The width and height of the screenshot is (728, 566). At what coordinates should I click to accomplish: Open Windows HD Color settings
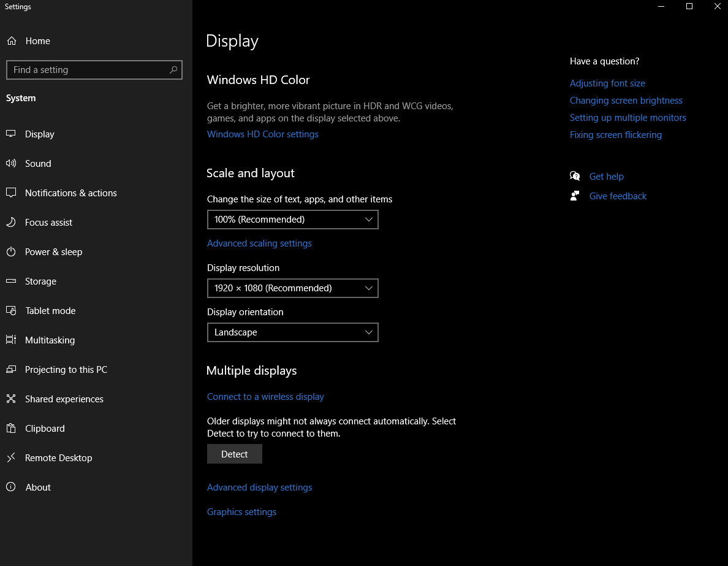262,134
